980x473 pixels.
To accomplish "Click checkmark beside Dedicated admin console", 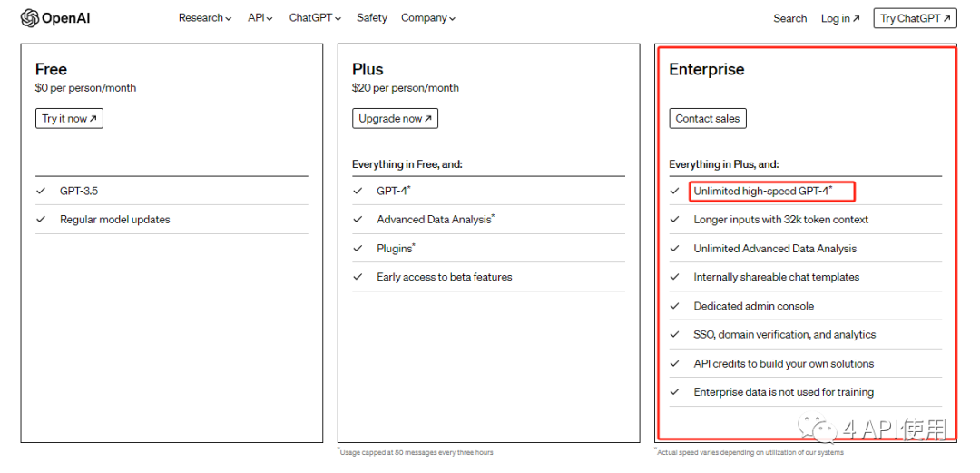I will pyautogui.click(x=674, y=306).
